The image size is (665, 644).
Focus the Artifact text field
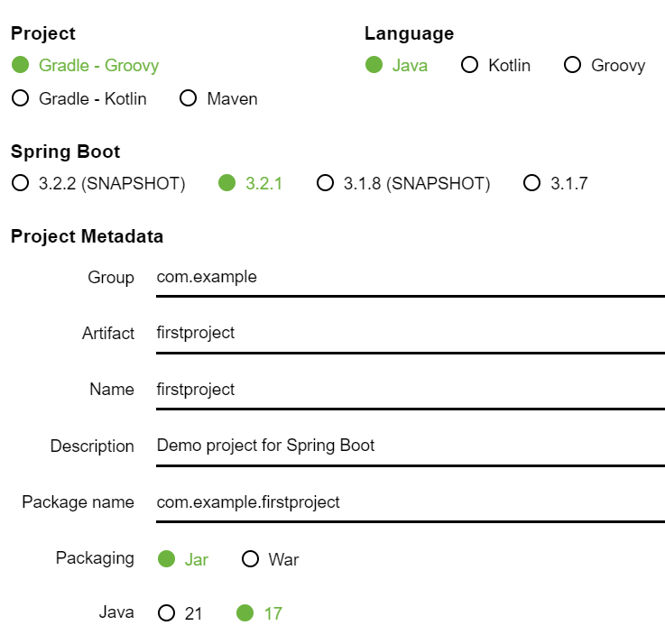410,334
